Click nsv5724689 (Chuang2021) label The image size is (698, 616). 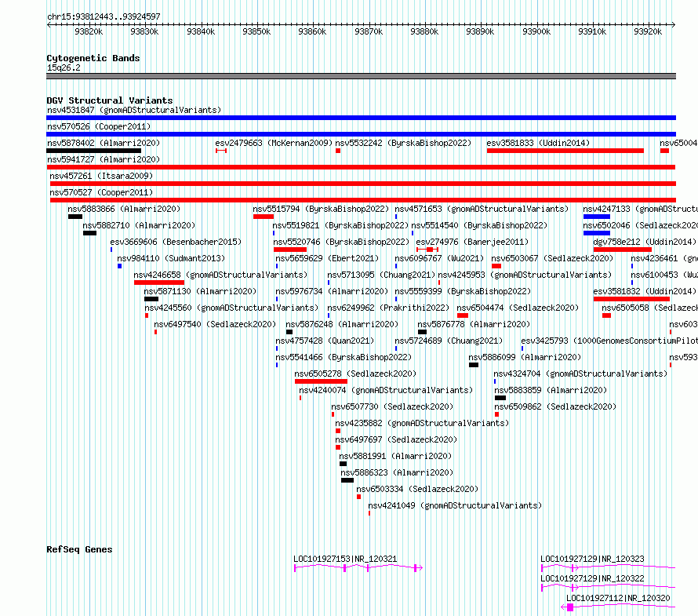[x=449, y=341]
